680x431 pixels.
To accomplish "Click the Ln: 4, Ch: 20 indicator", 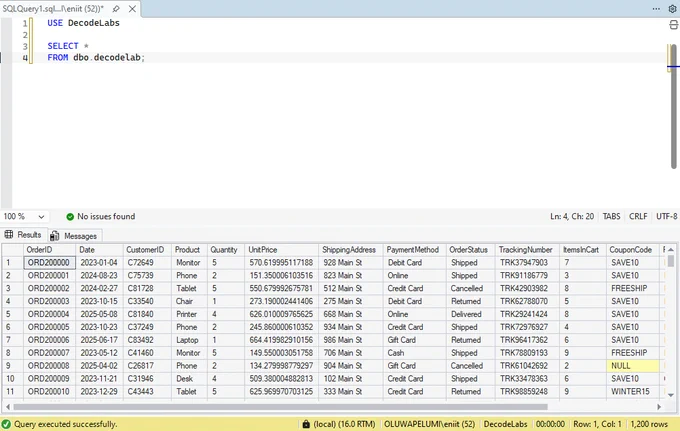I will click(572, 216).
